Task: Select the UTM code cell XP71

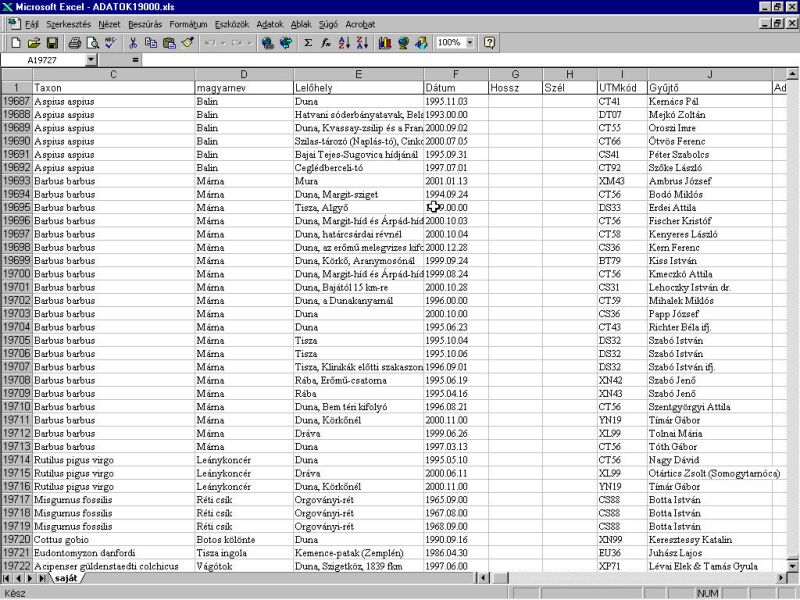Action: point(622,566)
